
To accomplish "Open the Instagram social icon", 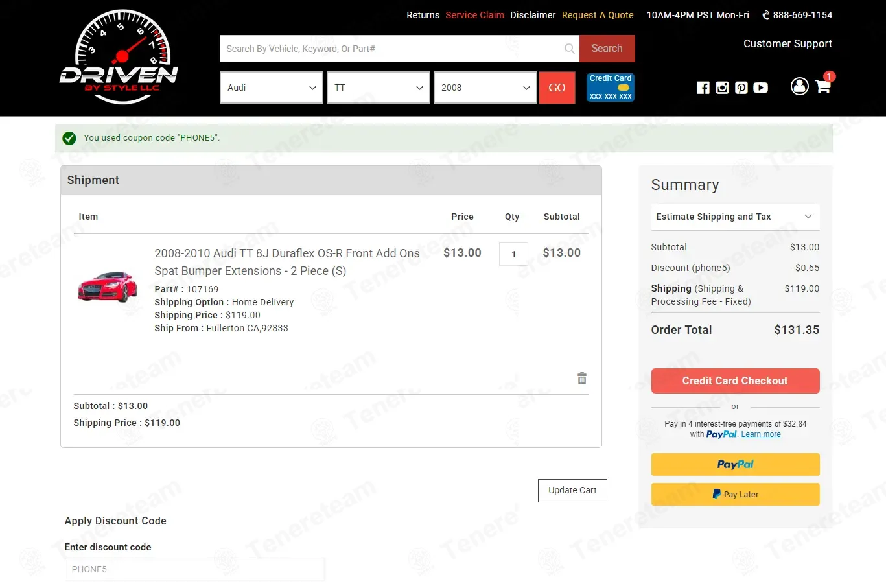I will (x=723, y=88).
